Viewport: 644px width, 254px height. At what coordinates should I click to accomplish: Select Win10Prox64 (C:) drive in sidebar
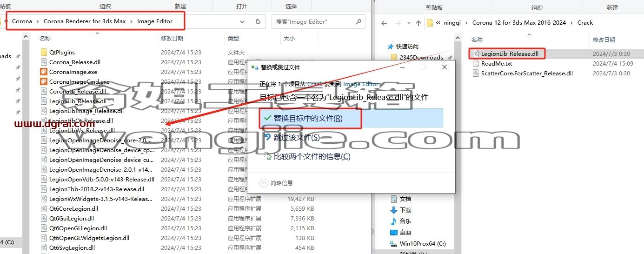[423, 243]
